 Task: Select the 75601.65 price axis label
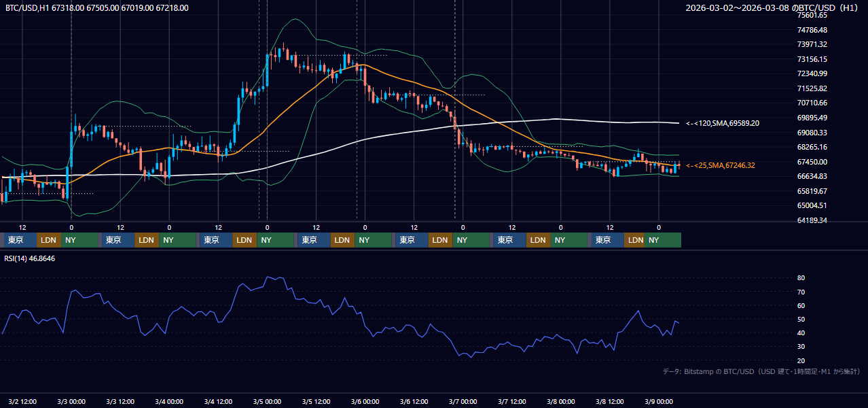pos(812,15)
